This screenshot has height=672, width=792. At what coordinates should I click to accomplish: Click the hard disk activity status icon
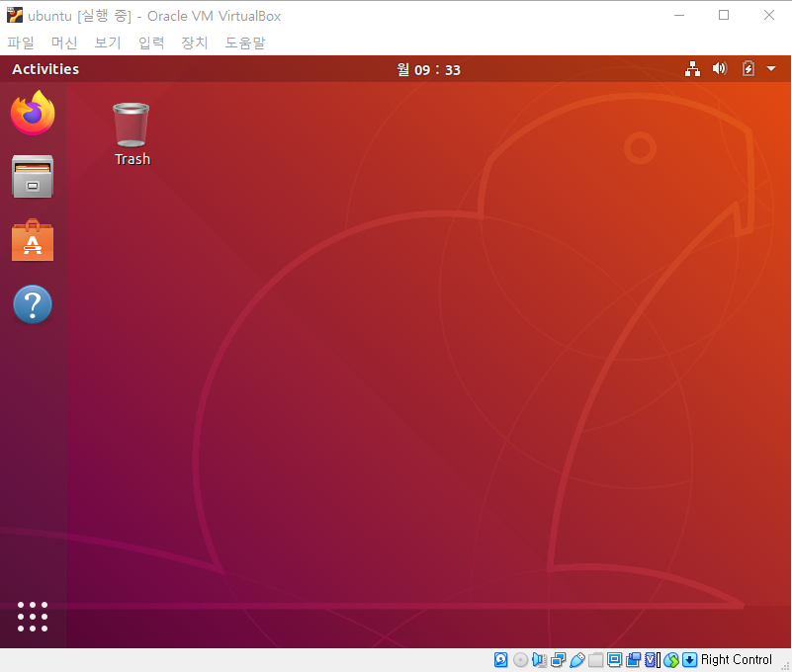click(x=500, y=659)
